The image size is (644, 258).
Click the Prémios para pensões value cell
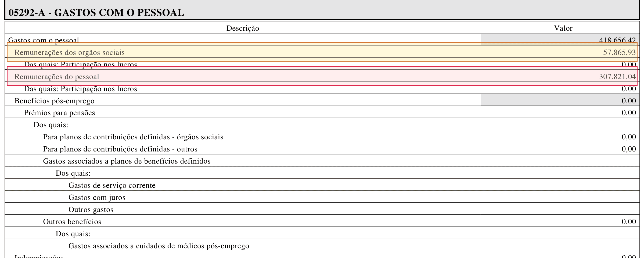560,112
